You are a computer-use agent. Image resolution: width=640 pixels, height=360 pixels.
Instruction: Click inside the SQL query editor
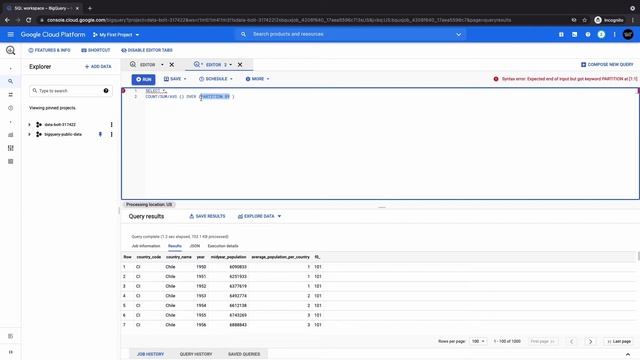380,144
